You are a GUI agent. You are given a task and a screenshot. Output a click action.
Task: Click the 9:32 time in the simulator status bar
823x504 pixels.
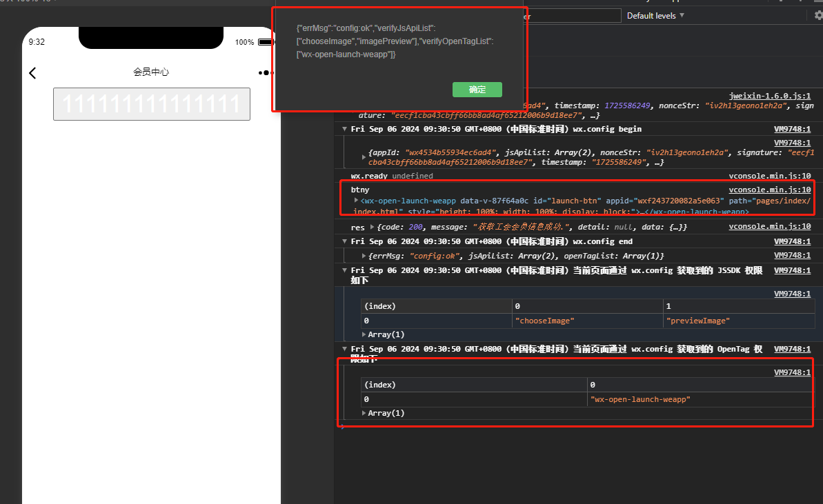tap(37, 42)
